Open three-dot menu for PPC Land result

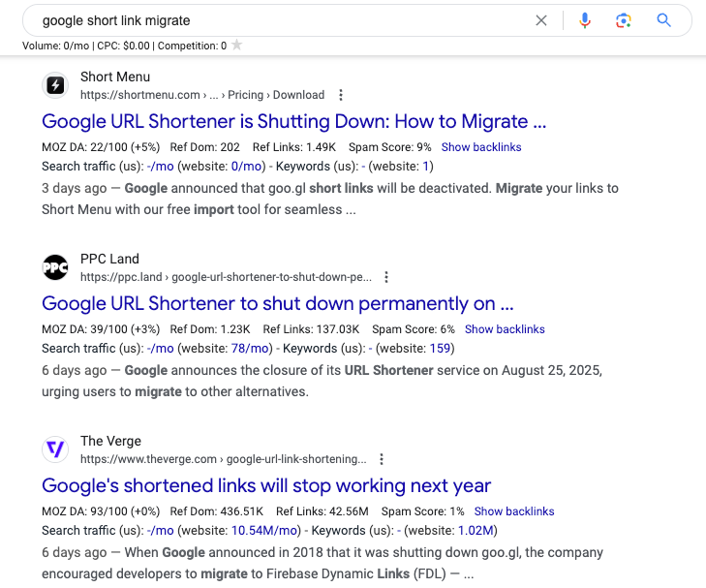coord(386,277)
